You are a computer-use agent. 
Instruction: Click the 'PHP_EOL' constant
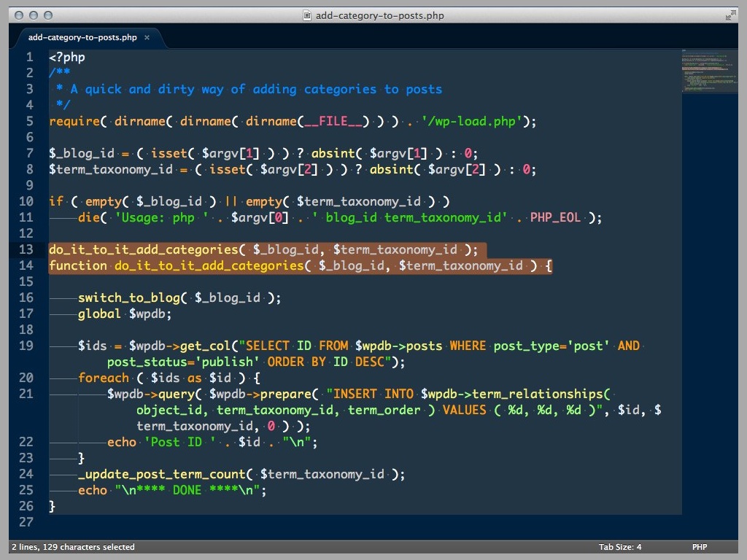coord(555,217)
